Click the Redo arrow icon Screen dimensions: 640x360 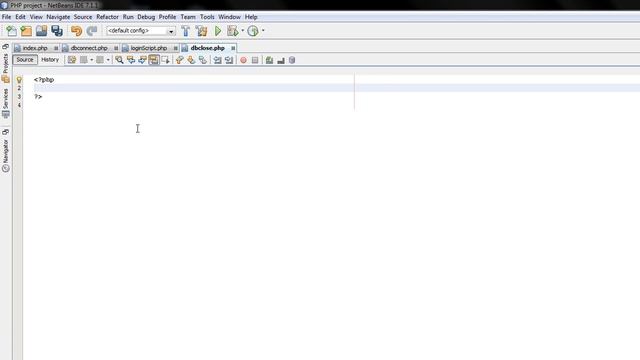[x=92, y=31]
